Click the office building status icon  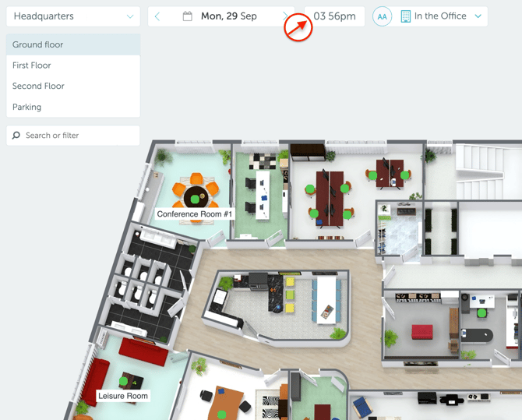(405, 16)
